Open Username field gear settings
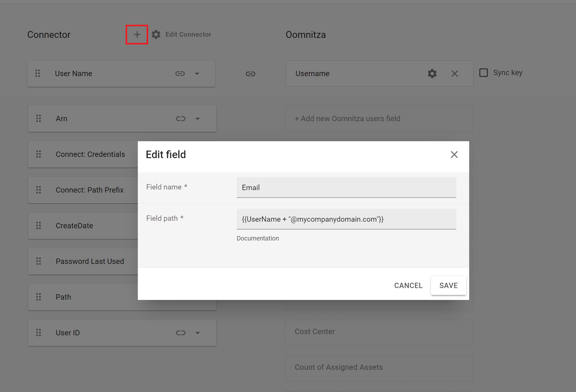Screen dimensions: 576x392 point(432,74)
